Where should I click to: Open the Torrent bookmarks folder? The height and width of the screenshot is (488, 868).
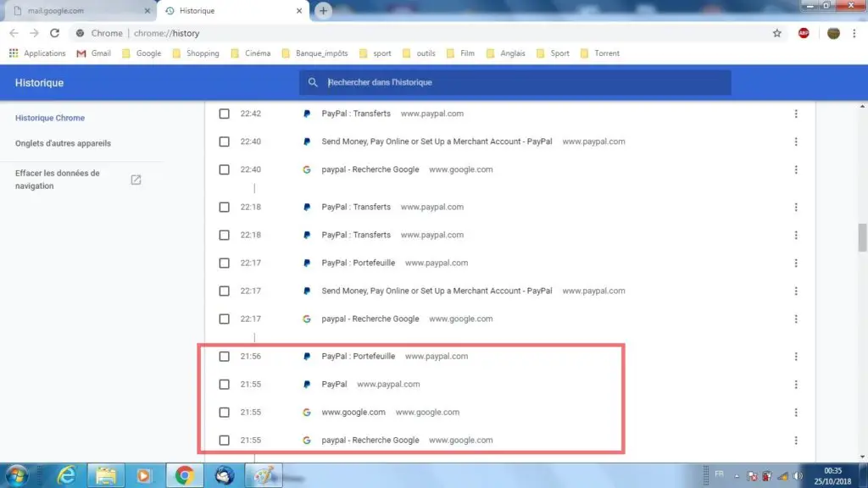[x=600, y=53]
